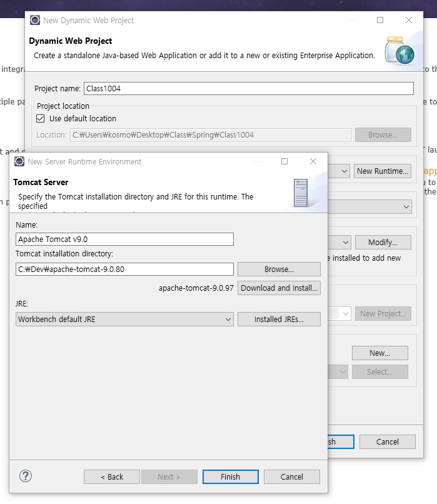
Task: Toggle the Use default location checkbox
Action: click(40, 119)
